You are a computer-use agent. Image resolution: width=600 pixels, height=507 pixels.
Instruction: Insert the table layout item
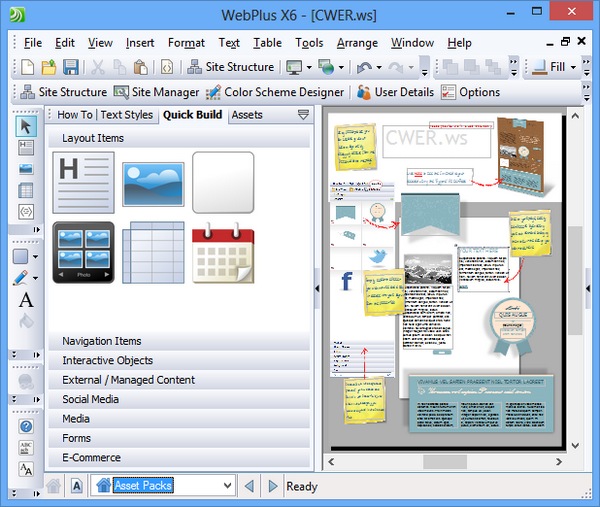point(153,253)
